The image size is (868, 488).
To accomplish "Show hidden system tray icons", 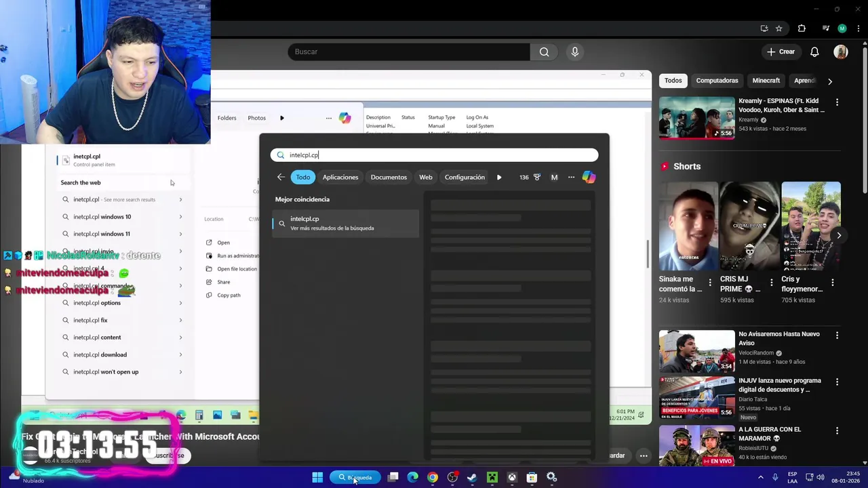I will tap(760, 477).
